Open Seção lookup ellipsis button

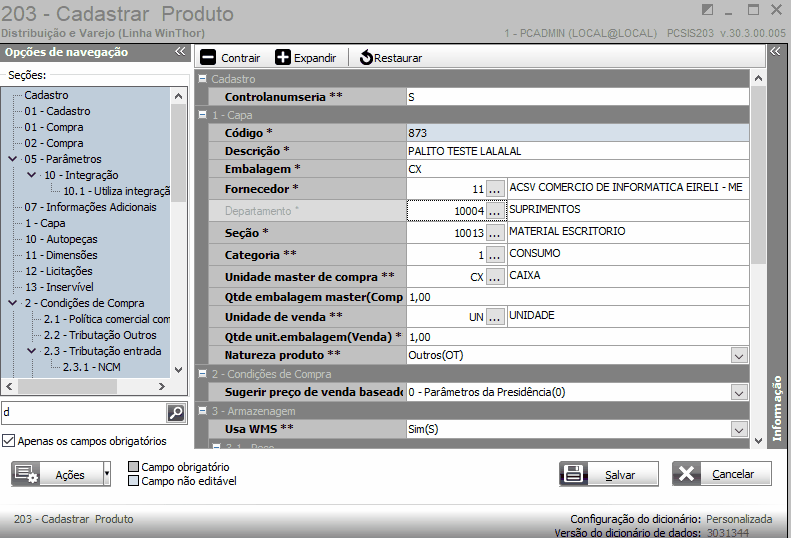[495, 233]
